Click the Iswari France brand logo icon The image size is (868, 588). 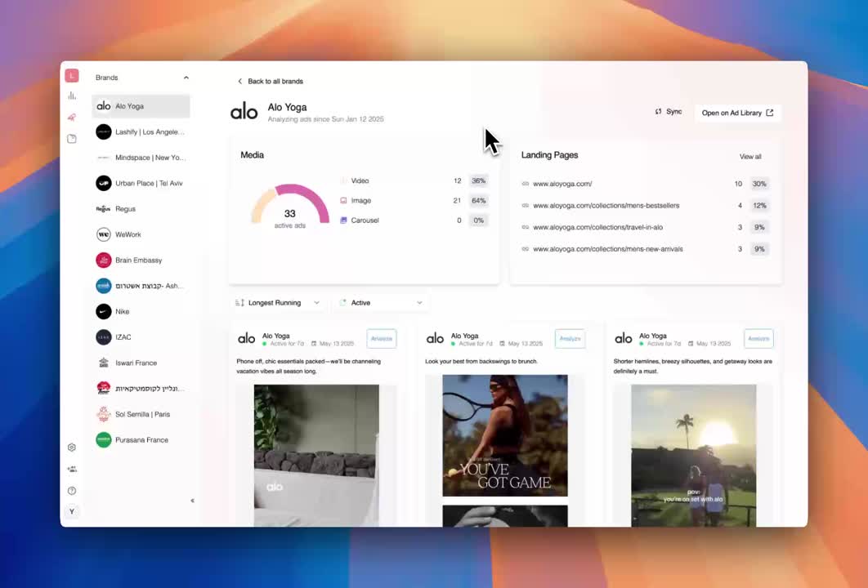[x=104, y=363]
